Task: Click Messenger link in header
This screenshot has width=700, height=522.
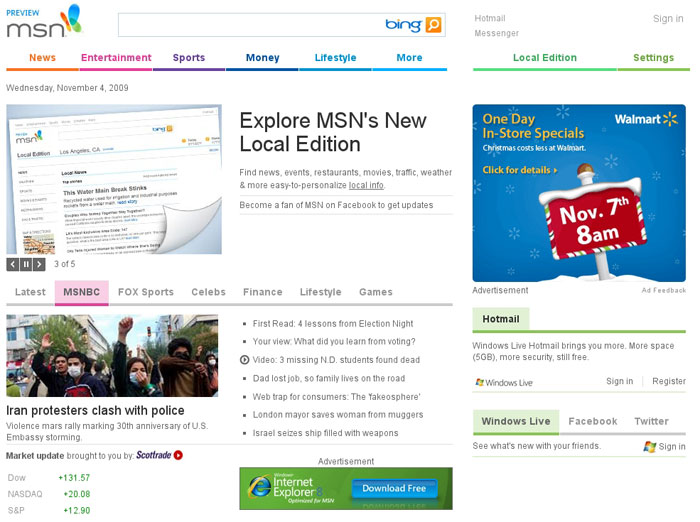Action: point(496,33)
